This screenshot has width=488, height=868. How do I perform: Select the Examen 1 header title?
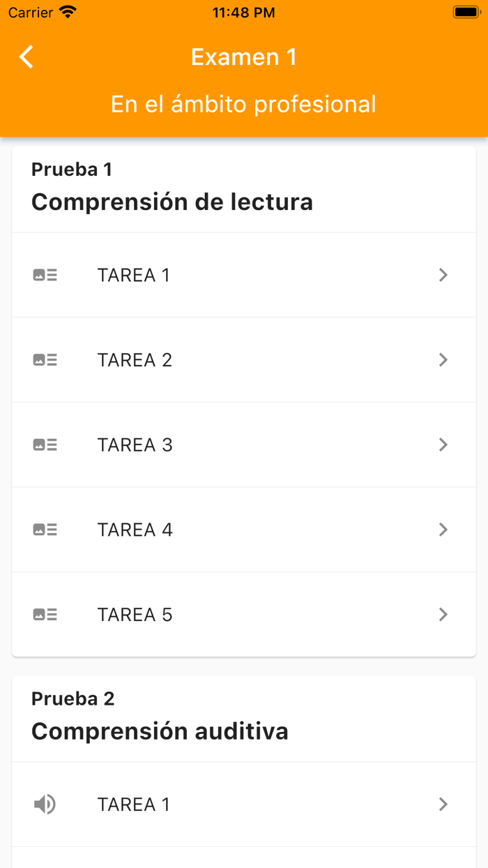pyautogui.click(x=243, y=57)
